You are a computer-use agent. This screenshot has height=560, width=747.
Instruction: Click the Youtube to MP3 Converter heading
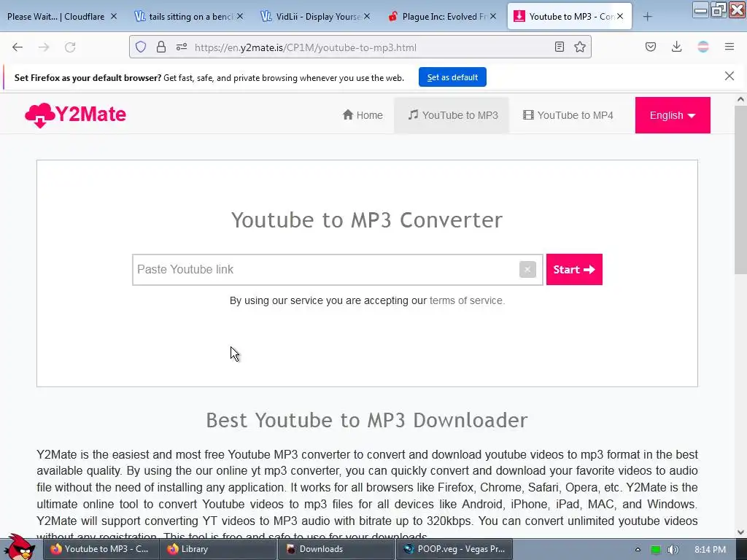tap(367, 220)
